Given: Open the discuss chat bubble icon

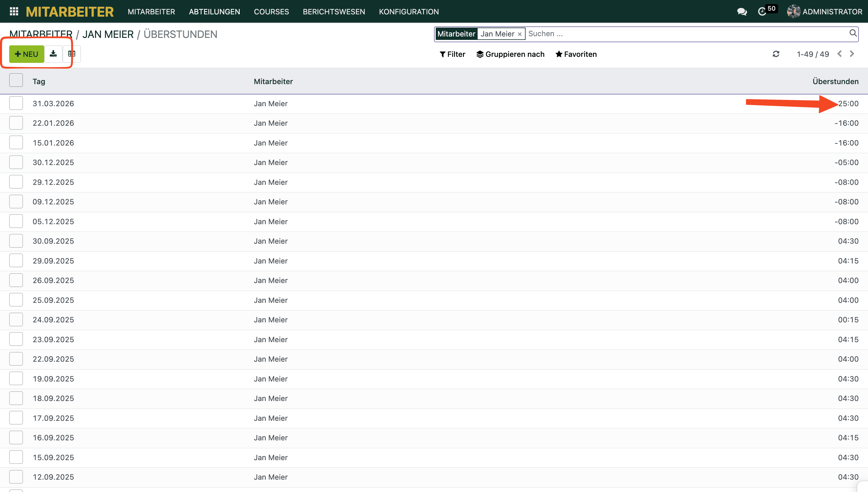Looking at the screenshot, I should coord(742,12).
